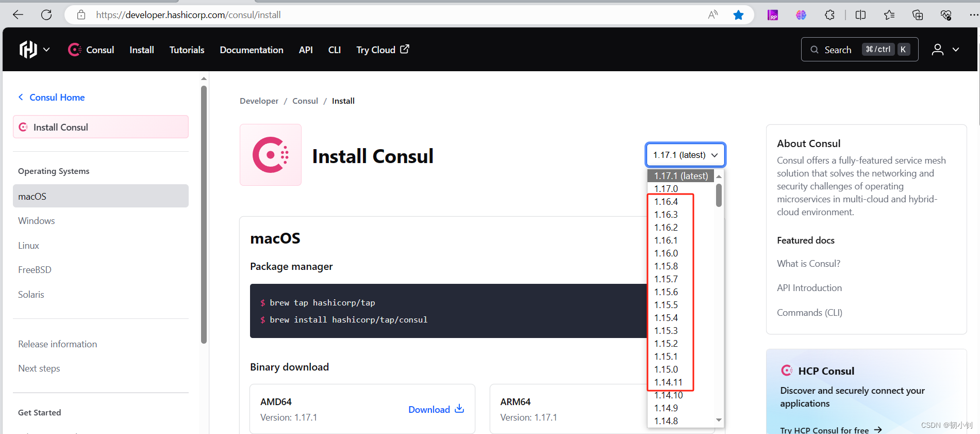Open the API nav item

click(x=306, y=50)
